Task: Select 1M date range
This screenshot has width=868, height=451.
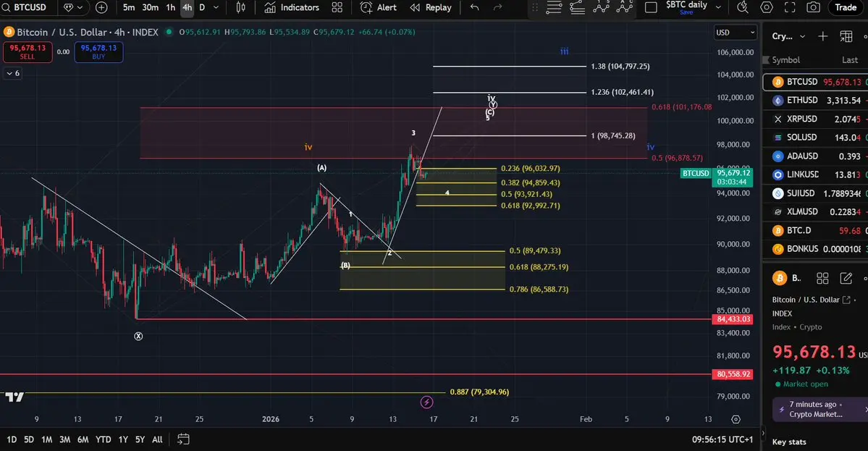Action: point(46,439)
